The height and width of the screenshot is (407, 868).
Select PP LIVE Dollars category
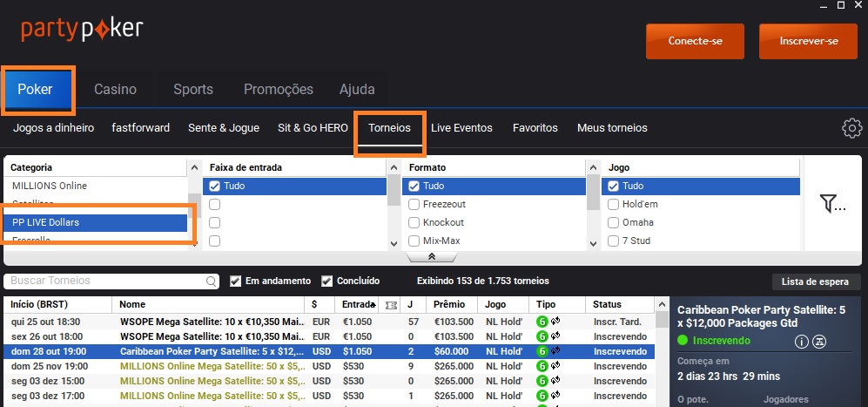pos(96,222)
